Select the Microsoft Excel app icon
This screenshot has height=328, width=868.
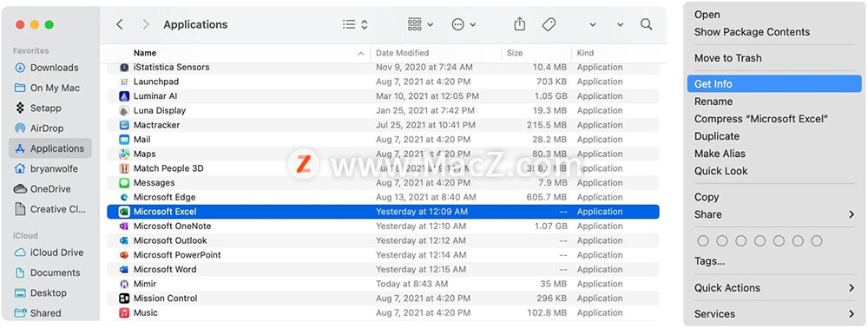[124, 212]
